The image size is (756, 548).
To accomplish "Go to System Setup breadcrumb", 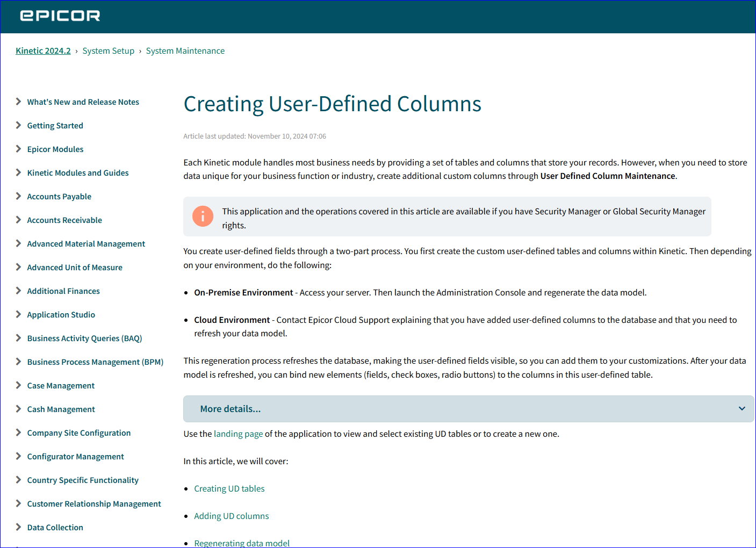I will [109, 51].
